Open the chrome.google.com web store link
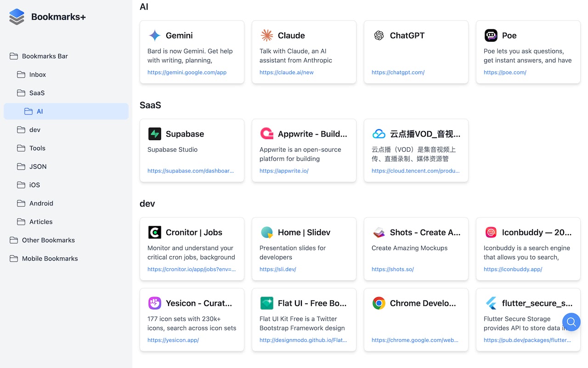 [415, 340]
